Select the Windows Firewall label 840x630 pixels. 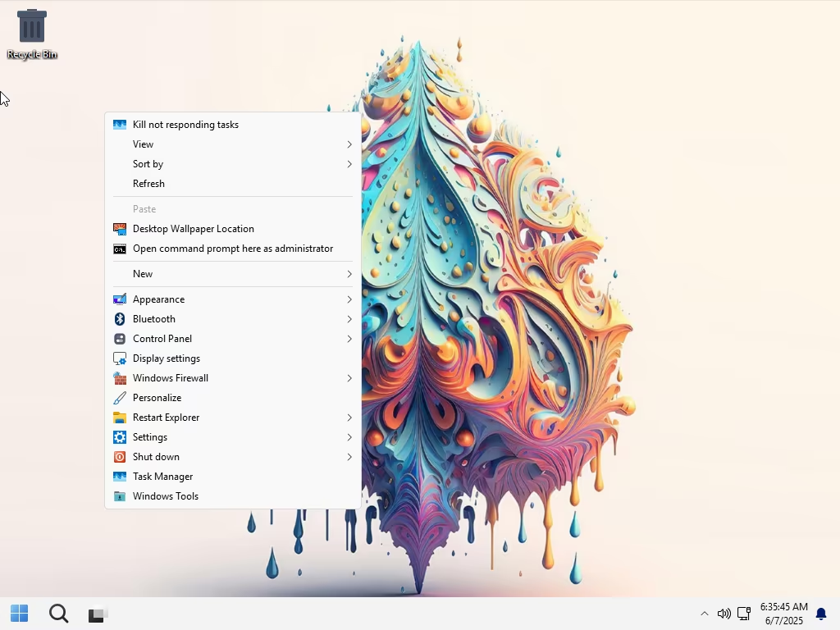[x=171, y=378]
